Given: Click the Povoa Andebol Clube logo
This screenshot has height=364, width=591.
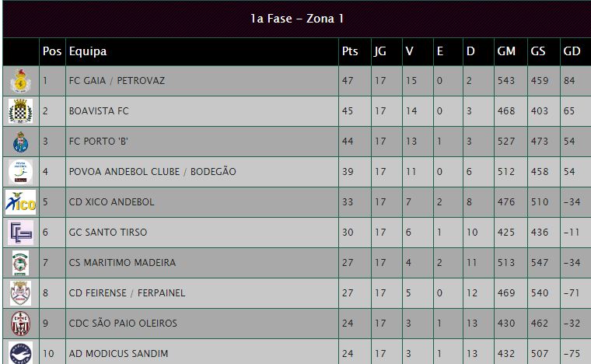Looking at the screenshot, I should [20, 172].
